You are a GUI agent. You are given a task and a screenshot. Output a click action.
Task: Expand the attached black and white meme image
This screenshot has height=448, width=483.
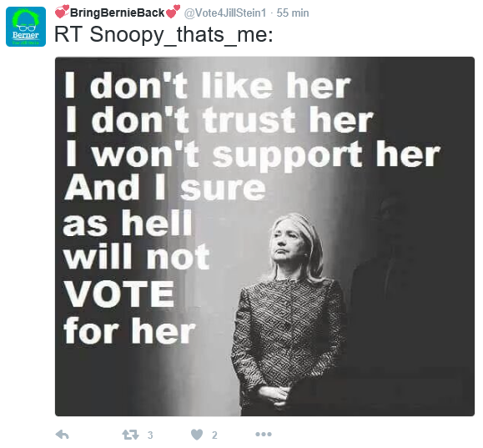[x=264, y=236]
